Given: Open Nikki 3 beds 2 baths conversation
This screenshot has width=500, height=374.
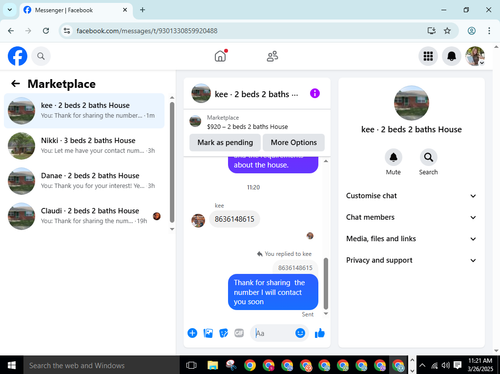Looking at the screenshot, I should 84,146.
